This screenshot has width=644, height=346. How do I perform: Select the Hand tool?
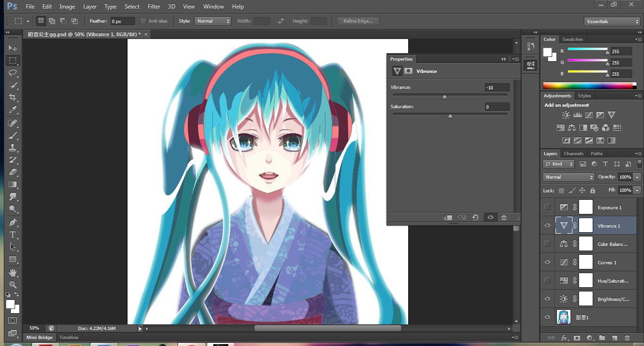(x=13, y=272)
